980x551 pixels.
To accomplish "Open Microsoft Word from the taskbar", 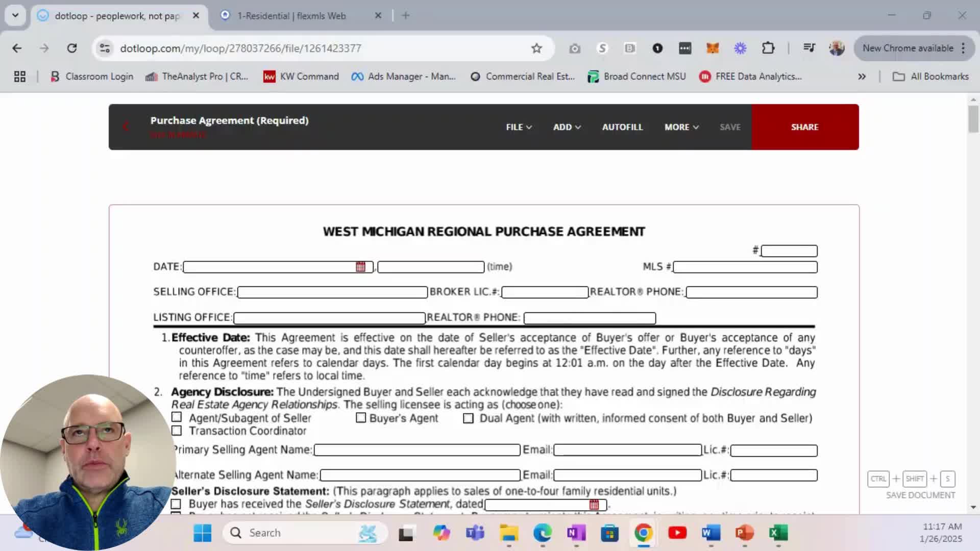I will coord(711,533).
